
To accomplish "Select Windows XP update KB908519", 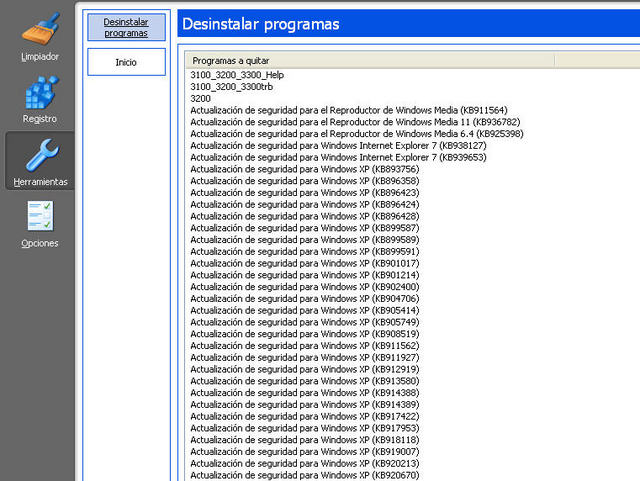I will point(305,334).
